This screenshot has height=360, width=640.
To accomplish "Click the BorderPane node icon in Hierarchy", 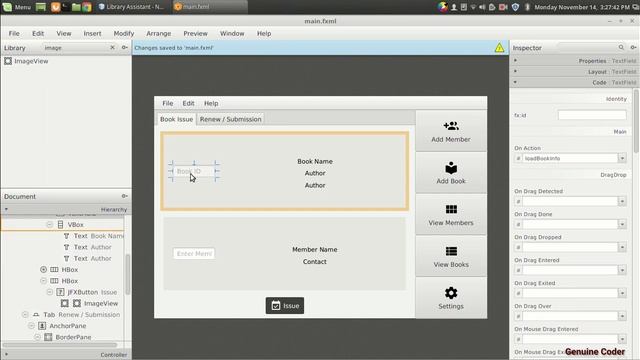I will (48, 337).
